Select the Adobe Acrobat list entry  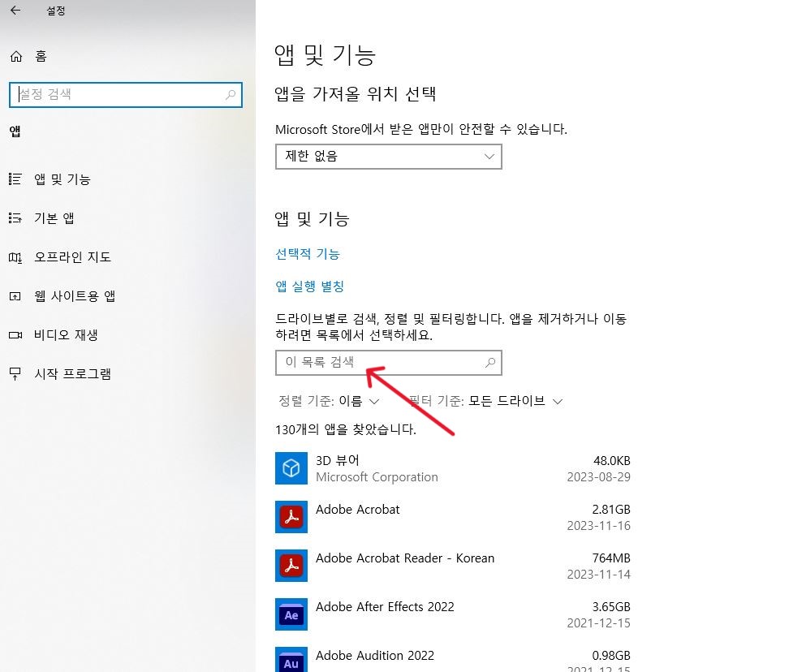(453, 517)
